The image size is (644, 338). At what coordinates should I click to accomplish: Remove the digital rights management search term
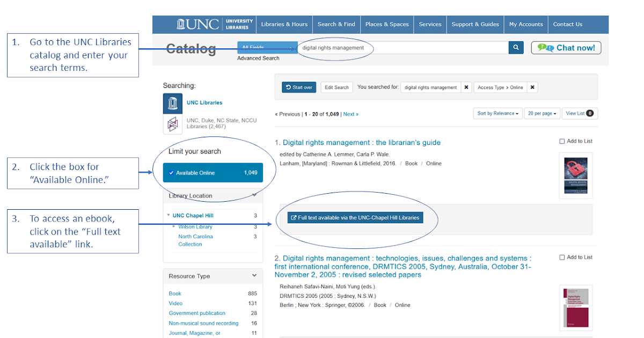pyautogui.click(x=466, y=87)
